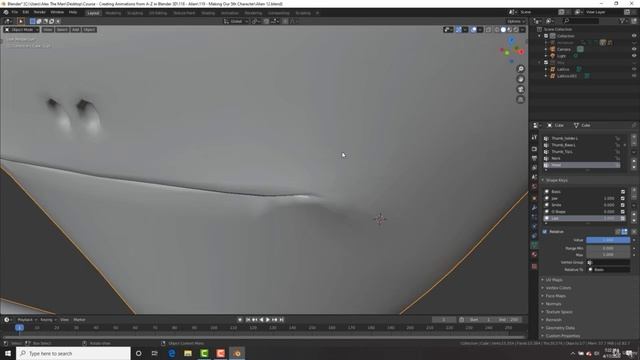
Task: Toggle the Smile shape key checkbox
Action: [x=623, y=205]
